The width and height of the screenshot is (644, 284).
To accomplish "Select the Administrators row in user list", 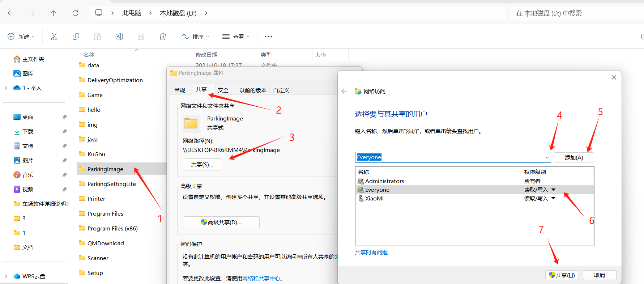I will point(475,181).
